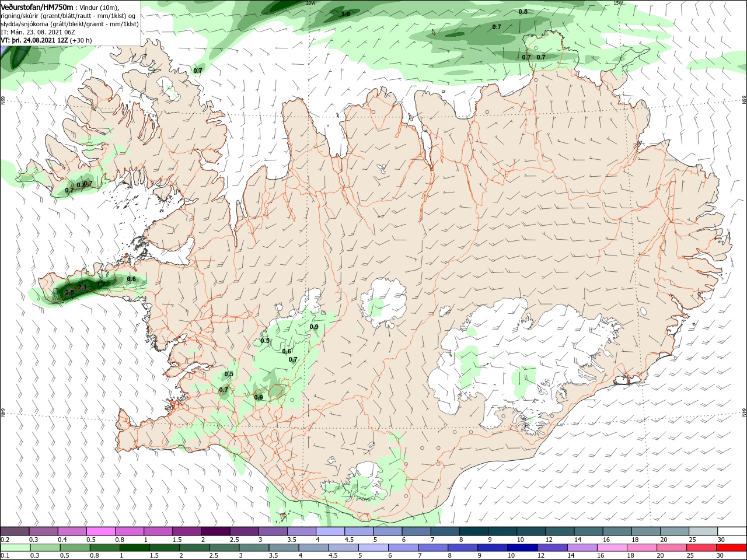Click the 'slydda/snjókoma' legend description line
The image size is (747, 560).
[69, 24]
